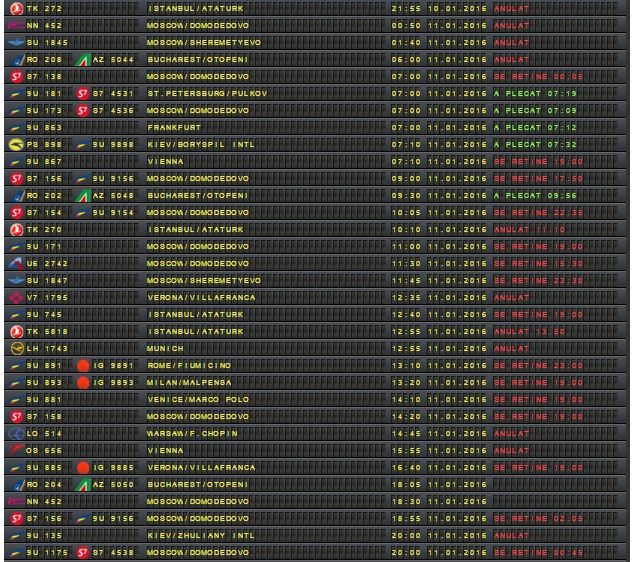Select the VENICE/MARCO POLO destination

[x=198, y=400]
